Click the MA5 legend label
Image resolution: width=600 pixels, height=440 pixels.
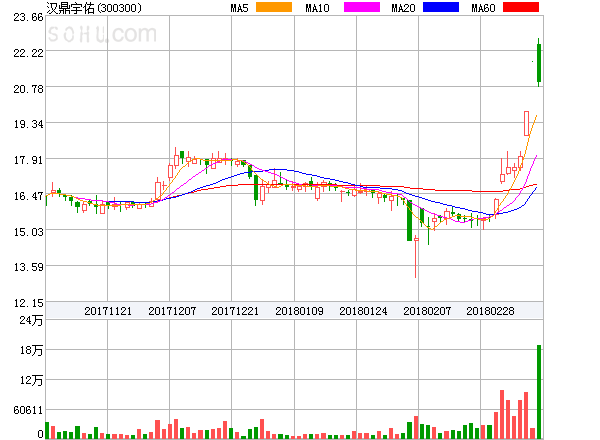(x=240, y=8)
